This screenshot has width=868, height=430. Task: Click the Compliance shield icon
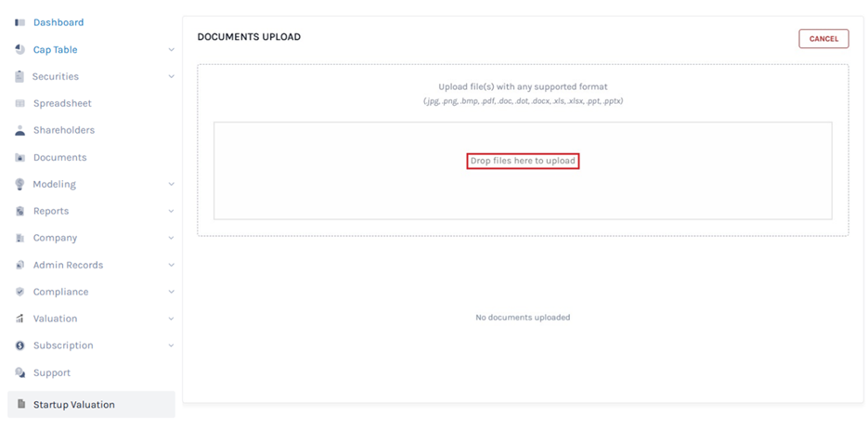[19, 292]
